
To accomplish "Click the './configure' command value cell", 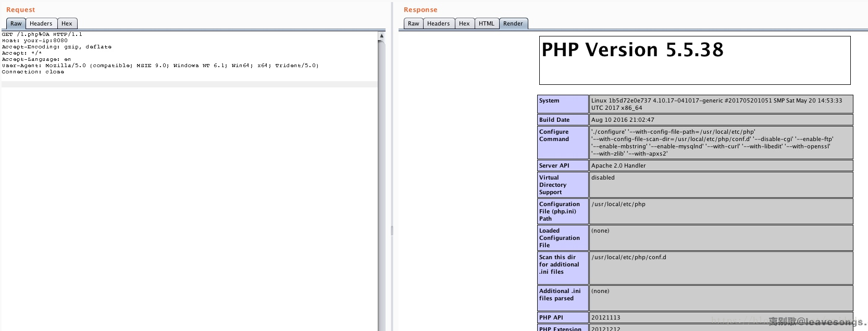I will point(721,143).
